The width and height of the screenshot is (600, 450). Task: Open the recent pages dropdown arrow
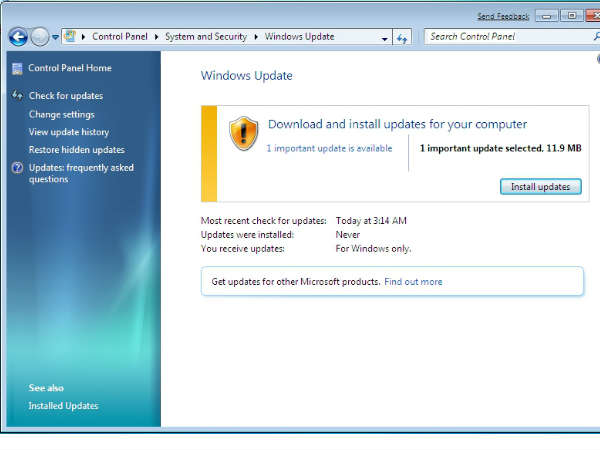click(x=55, y=38)
